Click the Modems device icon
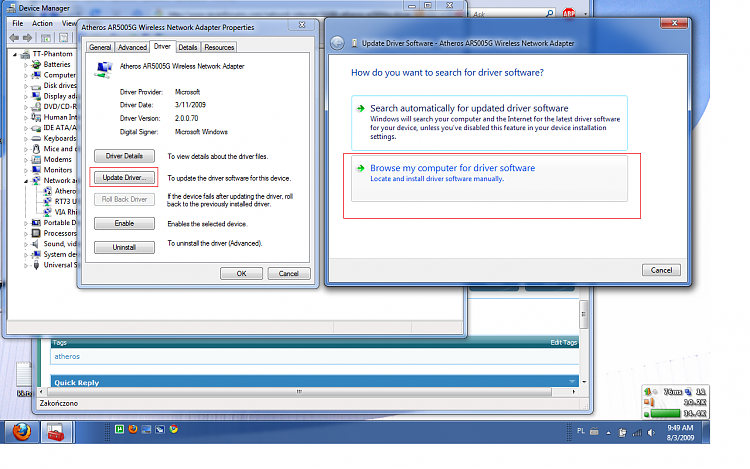 click(x=36, y=160)
